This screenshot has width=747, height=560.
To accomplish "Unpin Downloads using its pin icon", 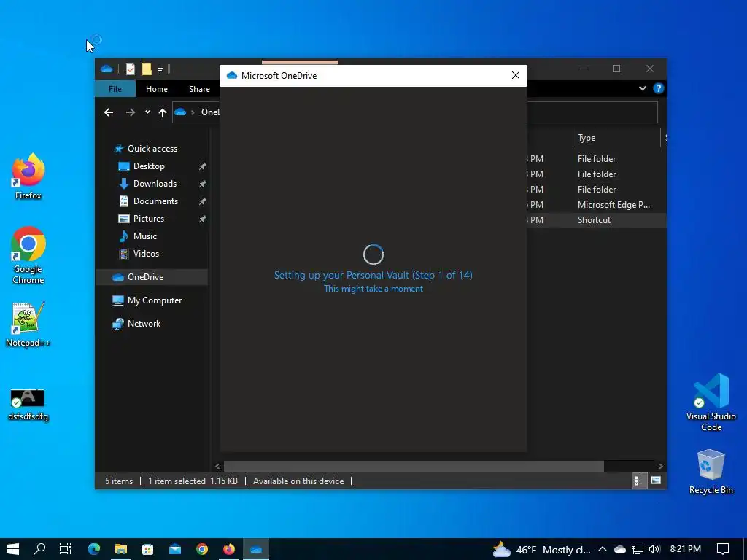I will click(203, 184).
